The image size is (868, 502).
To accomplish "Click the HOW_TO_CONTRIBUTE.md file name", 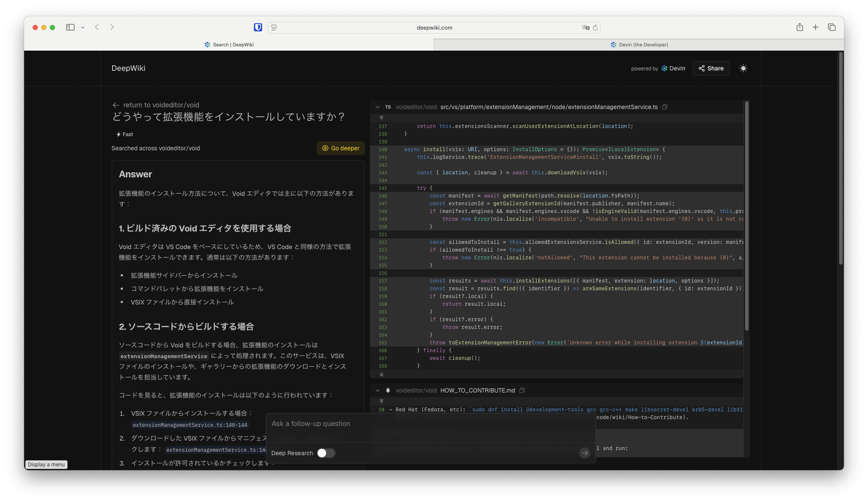I will 477,390.
